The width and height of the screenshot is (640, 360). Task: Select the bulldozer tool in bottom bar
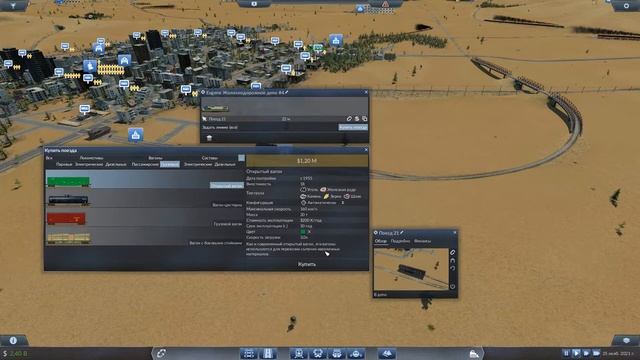click(x=474, y=353)
